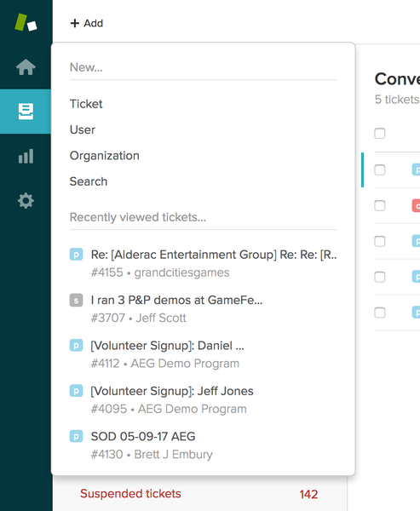Image resolution: width=420 pixels, height=511 pixels.
Task: Check the first ticket row checkbox
Action: pos(380,169)
